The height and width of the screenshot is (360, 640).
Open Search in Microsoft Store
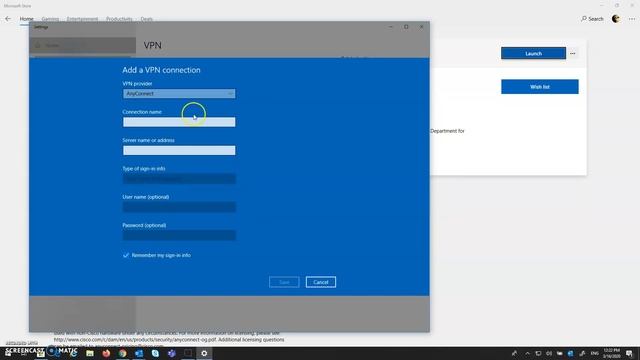(592, 19)
